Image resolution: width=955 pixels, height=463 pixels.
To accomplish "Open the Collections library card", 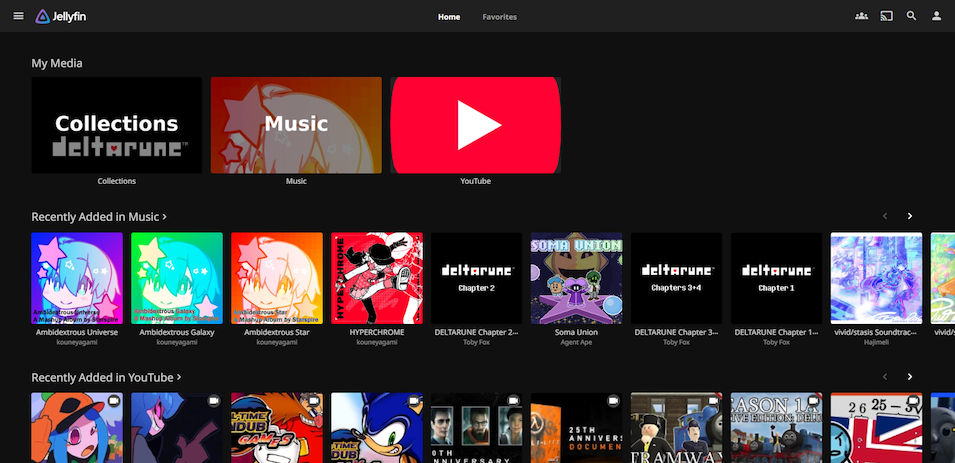I will tap(117, 125).
